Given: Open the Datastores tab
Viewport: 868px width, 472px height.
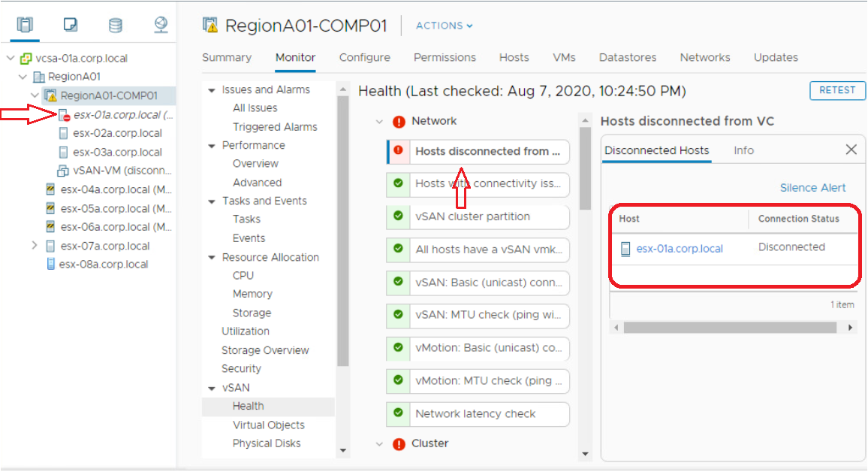Looking at the screenshot, I should point(627,58).
